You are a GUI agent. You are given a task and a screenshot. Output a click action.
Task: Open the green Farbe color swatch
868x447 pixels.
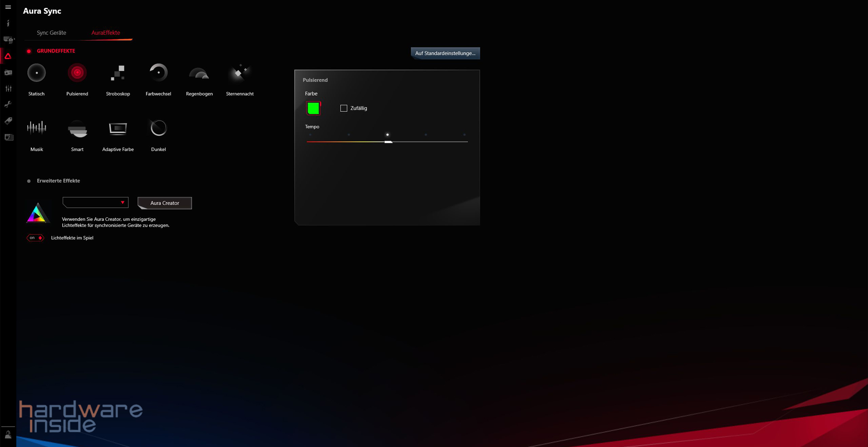click(313, 108)
